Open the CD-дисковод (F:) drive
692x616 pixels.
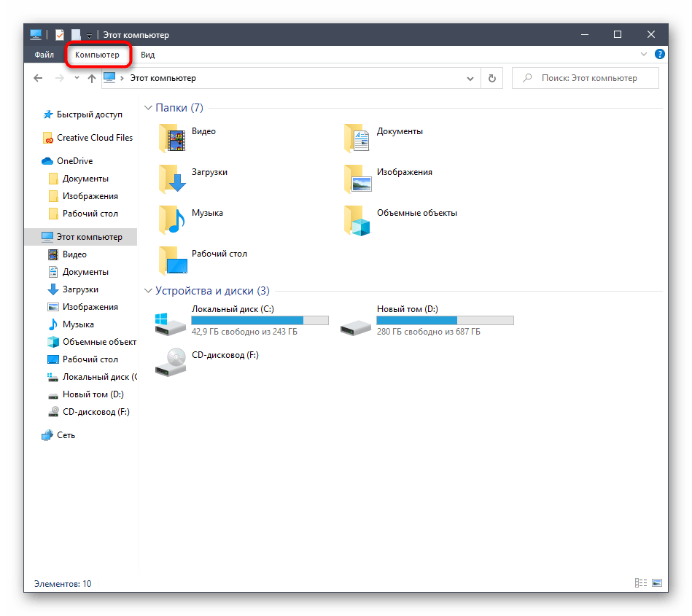171,362
